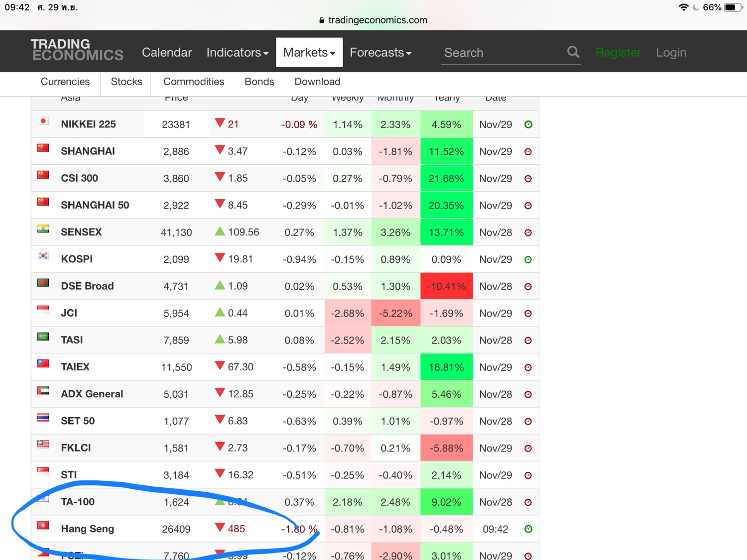Click the China flag beside SHANGHAI row
The height and width of the screenshot is (560, 747).
pyautogui.click(x=43, y=147)
